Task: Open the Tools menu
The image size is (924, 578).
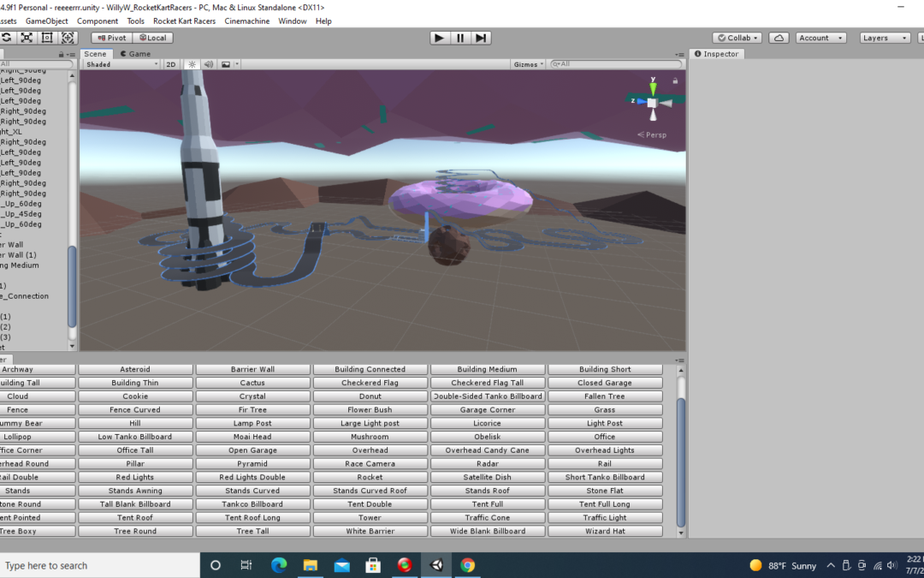Action: (135, 21)
